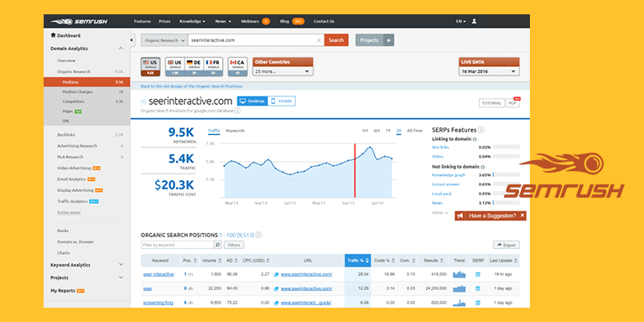644x322 pixels.
Task: Switch chart to Traffic tab
Action: tap(214, 131)
